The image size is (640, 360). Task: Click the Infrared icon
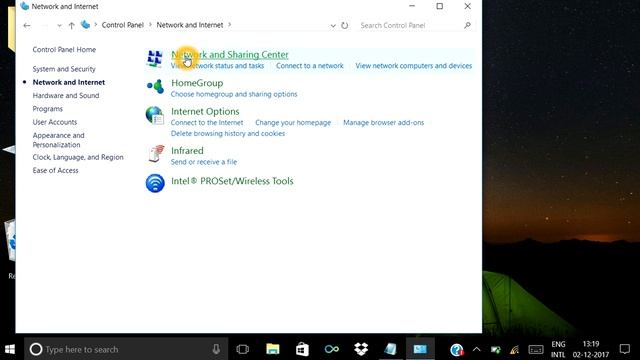coord(156,153)
